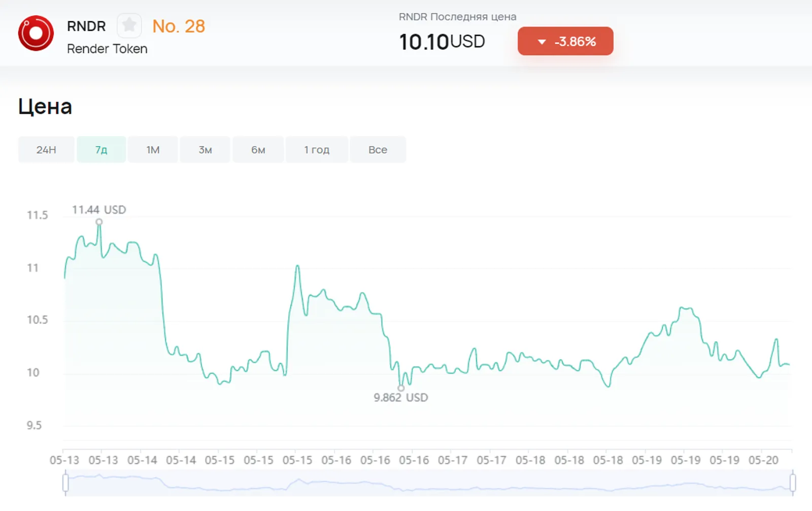Screen dimensions: 812x511
Task: Select the 7д time range tab
Action: coord(101,150)
